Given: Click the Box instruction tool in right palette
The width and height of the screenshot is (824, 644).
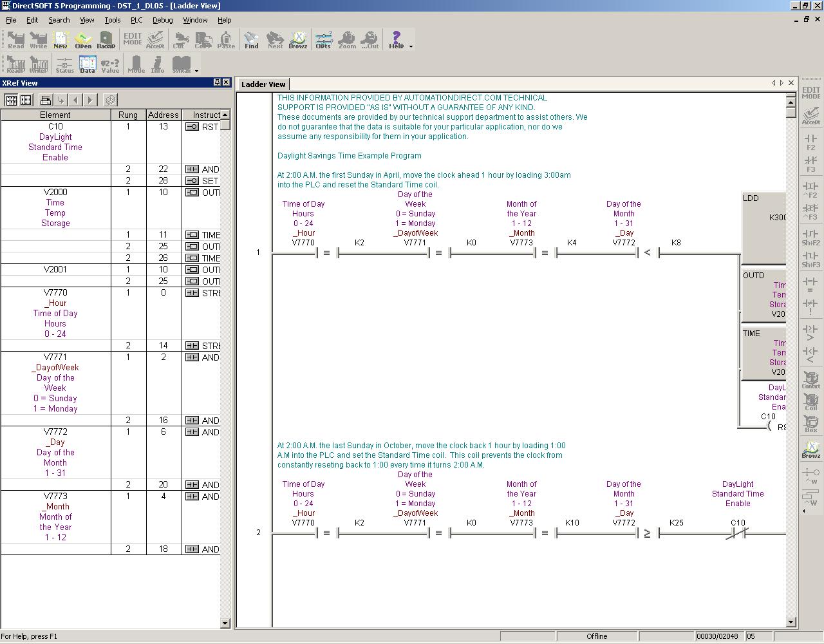Looking at the screenshot, I should [811, 424].
